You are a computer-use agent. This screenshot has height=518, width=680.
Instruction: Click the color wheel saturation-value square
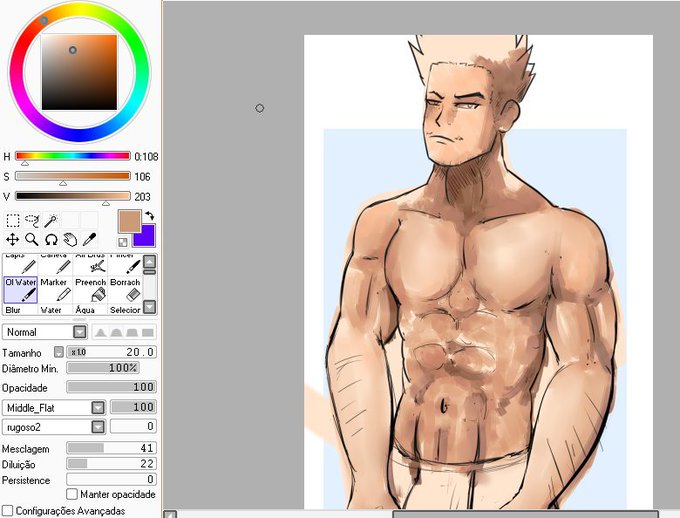[79, 72]
